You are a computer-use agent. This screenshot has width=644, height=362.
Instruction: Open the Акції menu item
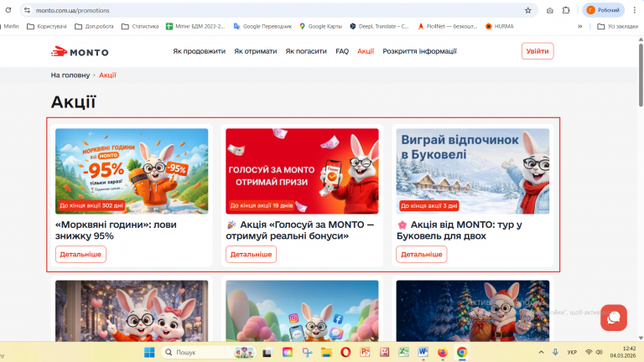coord(366,51)
